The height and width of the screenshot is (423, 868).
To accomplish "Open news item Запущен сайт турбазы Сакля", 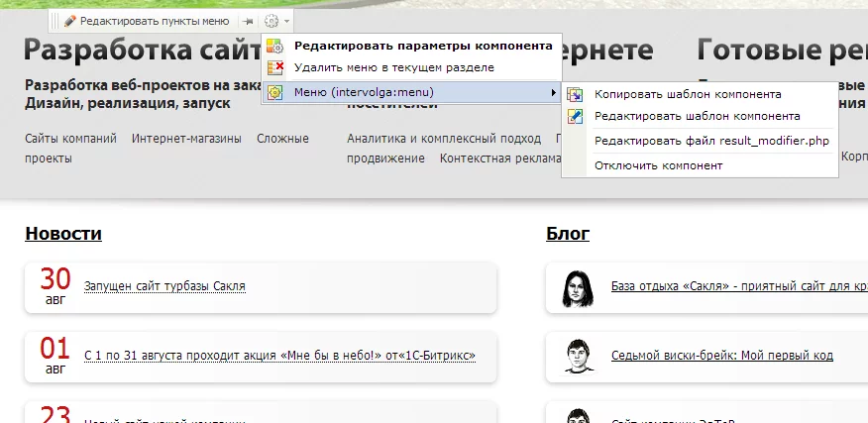I will coord(164,286).
